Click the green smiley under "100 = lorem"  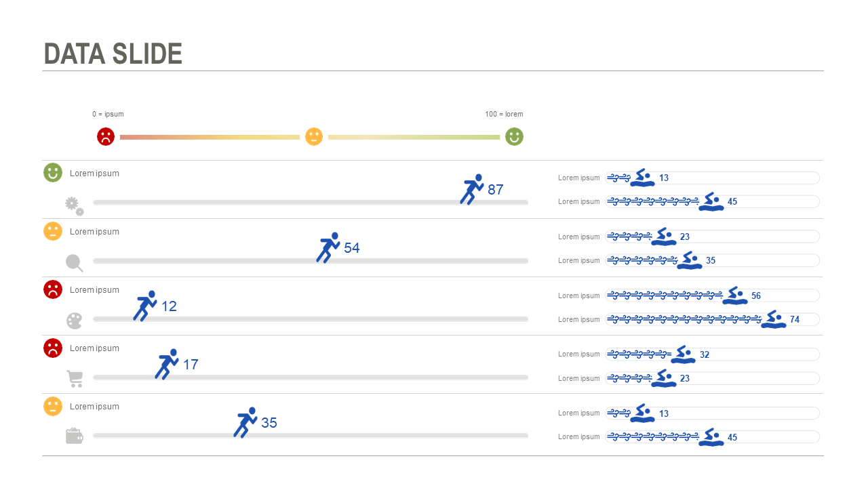(x=514, y=137)
